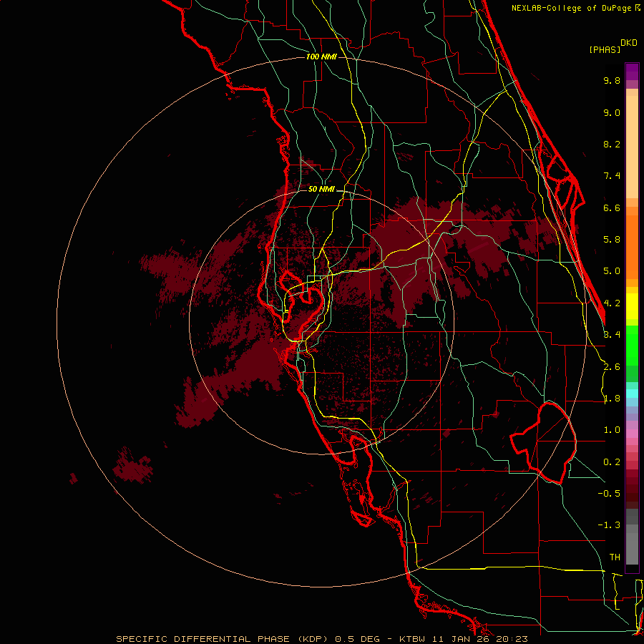Select the 2.6 scale label
The image size is (644, 644).
click(612, 367)
